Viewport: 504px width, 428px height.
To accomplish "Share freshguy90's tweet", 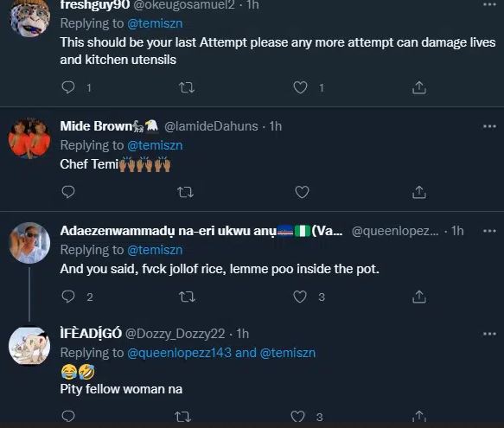I will pos(419,87).
